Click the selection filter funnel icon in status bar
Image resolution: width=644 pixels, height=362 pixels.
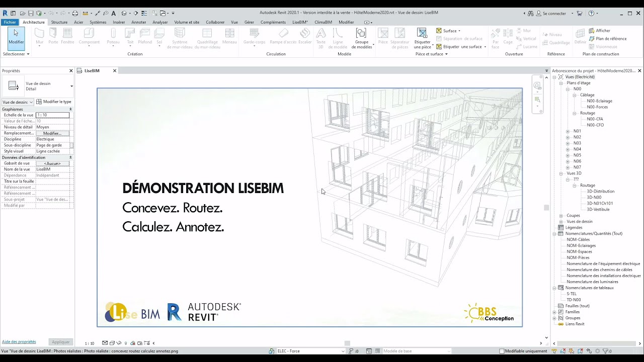(x=605, y=351)
